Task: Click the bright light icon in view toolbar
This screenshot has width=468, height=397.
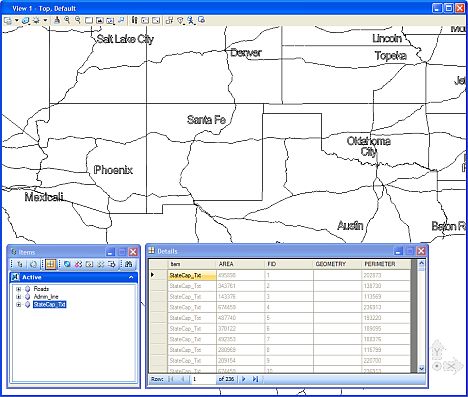Action: click(36, 20)
